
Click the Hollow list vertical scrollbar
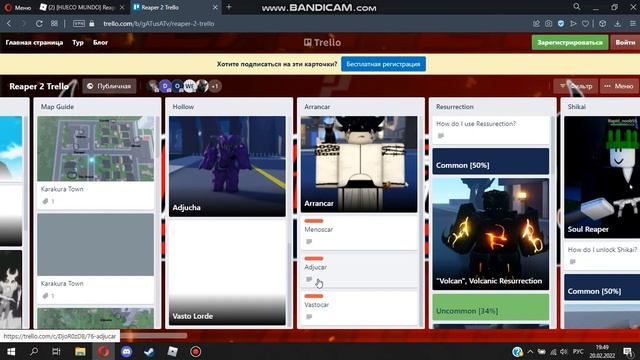(289, 286)
